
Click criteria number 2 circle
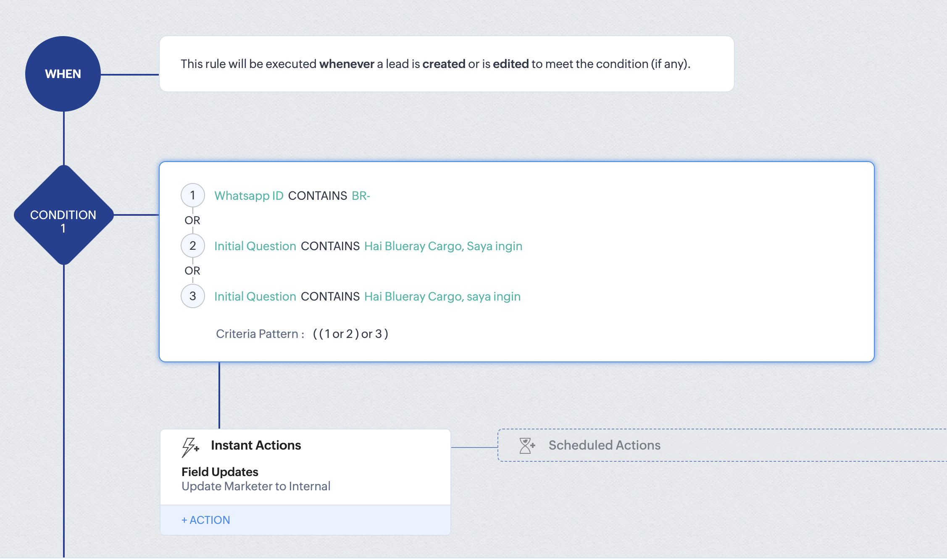tap(192, 246)
